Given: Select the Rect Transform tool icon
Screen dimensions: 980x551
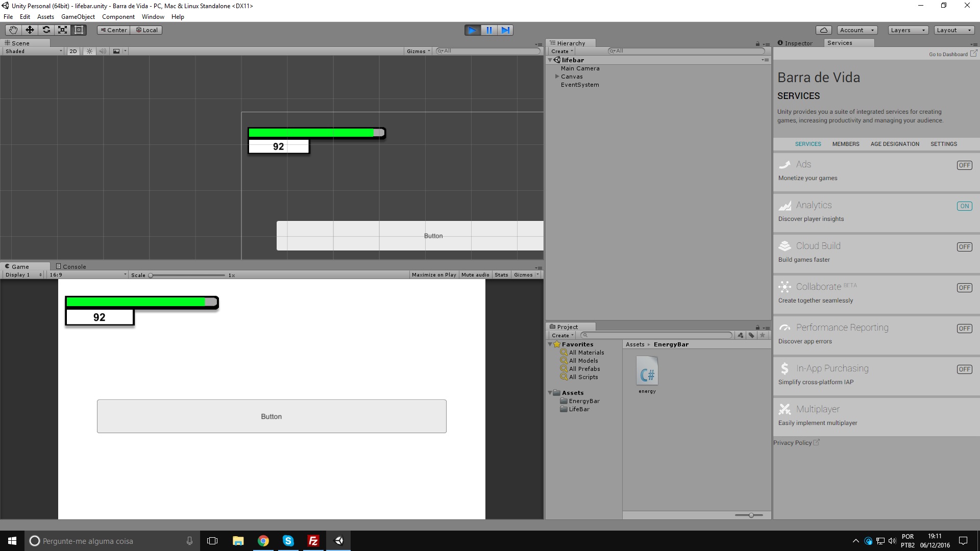Looking at the screenshot, I should tap(79, 30).
